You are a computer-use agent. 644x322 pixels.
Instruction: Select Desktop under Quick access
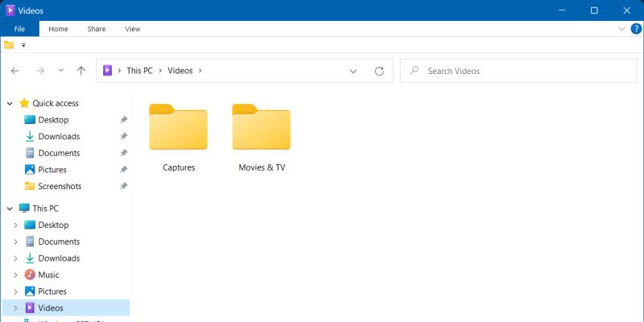click(53, 120)
